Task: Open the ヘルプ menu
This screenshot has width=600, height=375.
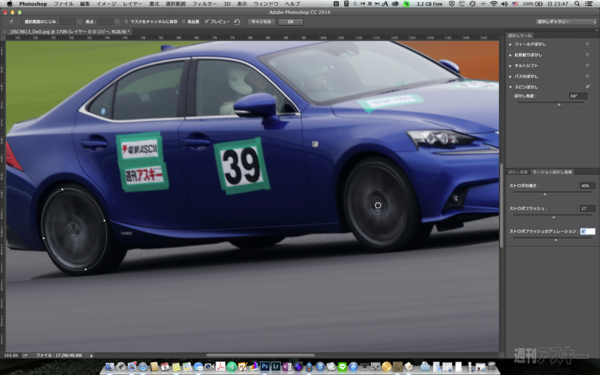Action: [x=293, y=4]
